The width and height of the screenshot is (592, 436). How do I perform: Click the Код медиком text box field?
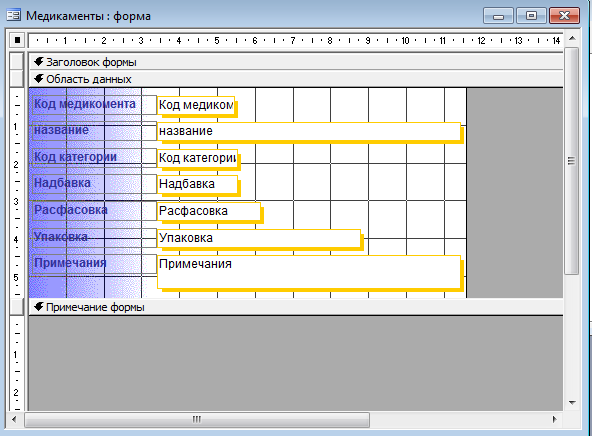(196, 105)
